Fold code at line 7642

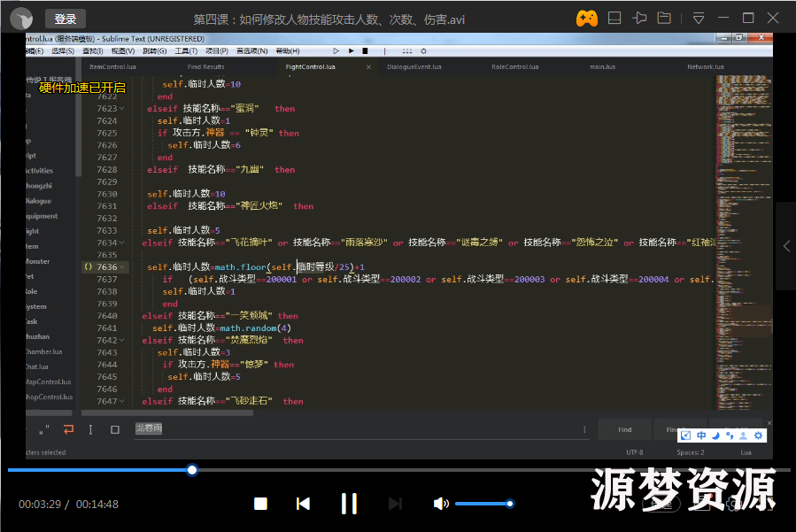click(x=122, y=340)
